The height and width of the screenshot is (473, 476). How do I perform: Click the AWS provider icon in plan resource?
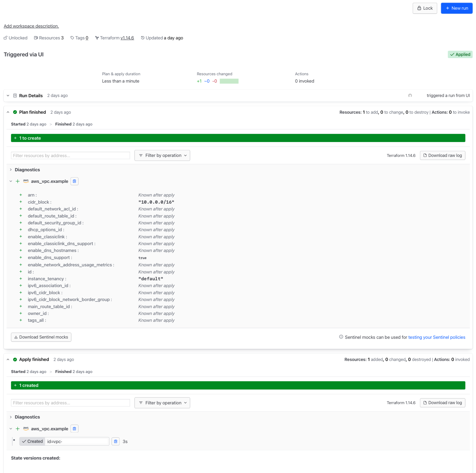(26, 181)
